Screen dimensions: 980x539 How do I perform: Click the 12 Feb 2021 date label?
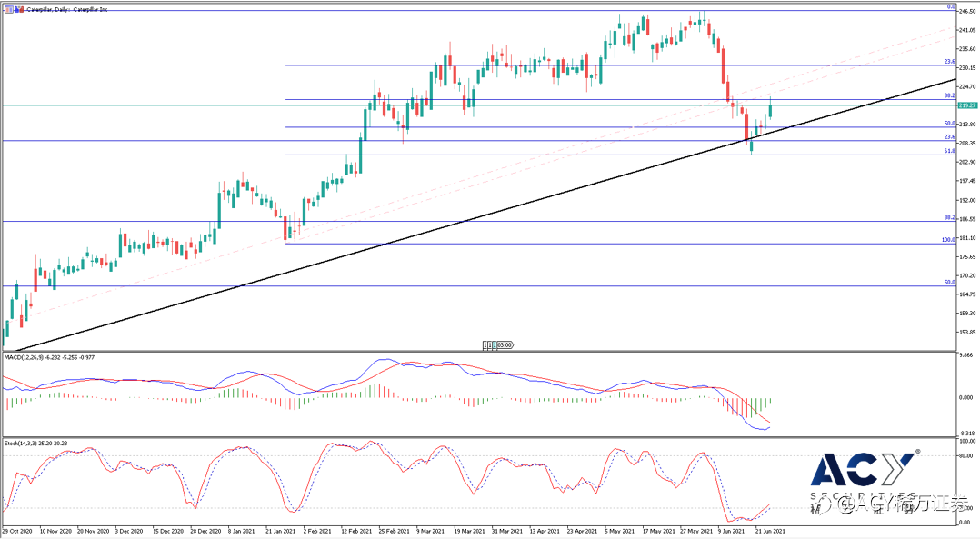point(356,532)
